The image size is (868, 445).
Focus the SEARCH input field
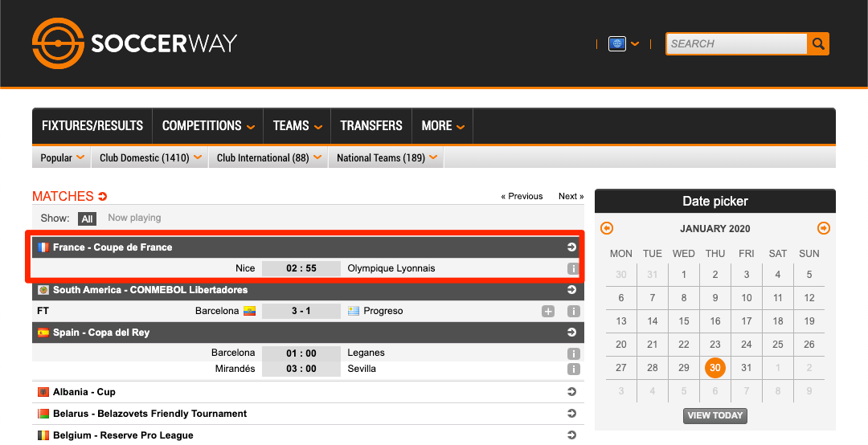(737, 43)
